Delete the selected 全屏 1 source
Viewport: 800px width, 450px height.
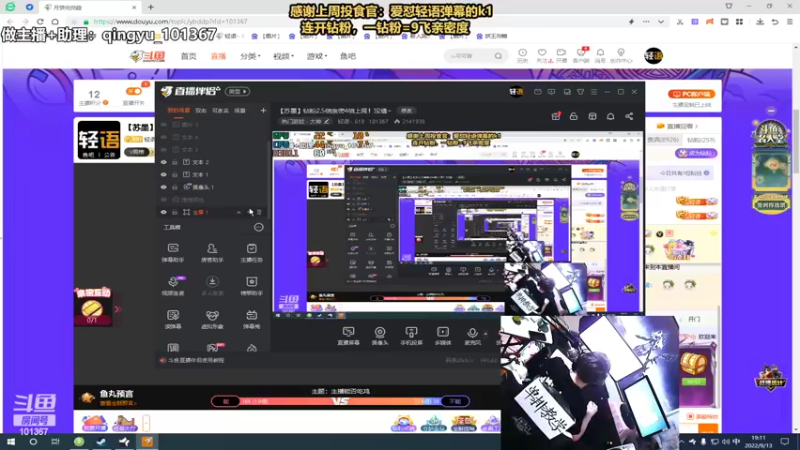(259, 212)
